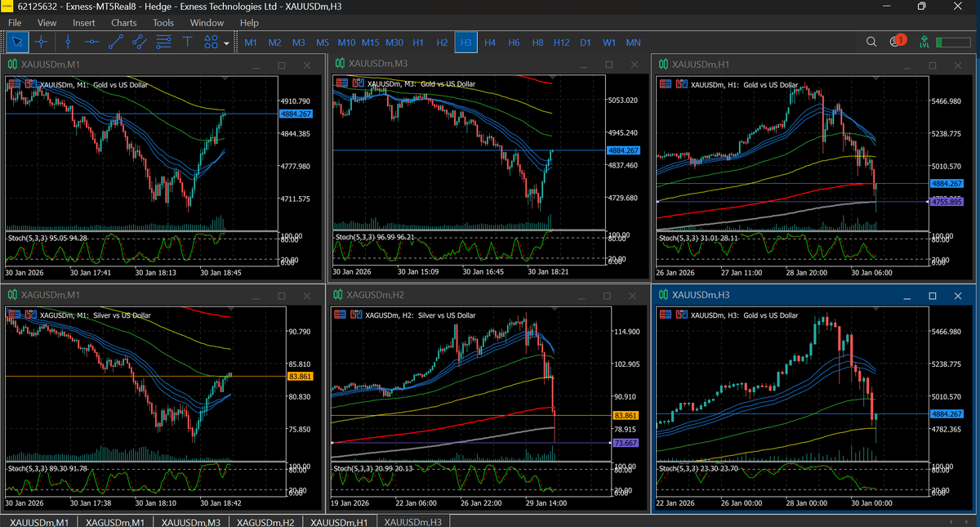Select the vertical line drawing tool
This screenshot has width=980, height=527.
(69, 42)
